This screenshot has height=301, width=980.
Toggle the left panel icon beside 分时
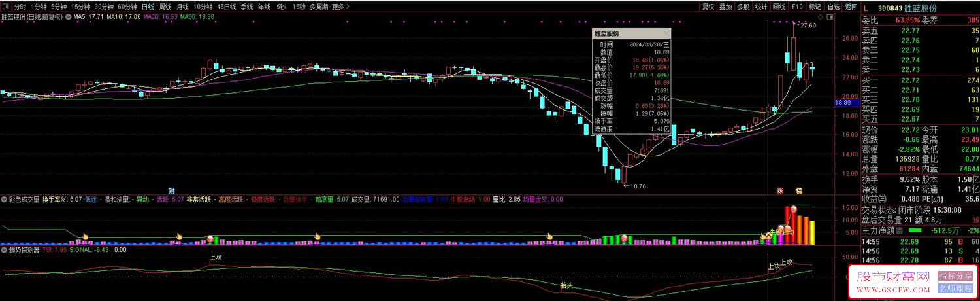pos(6,7)
